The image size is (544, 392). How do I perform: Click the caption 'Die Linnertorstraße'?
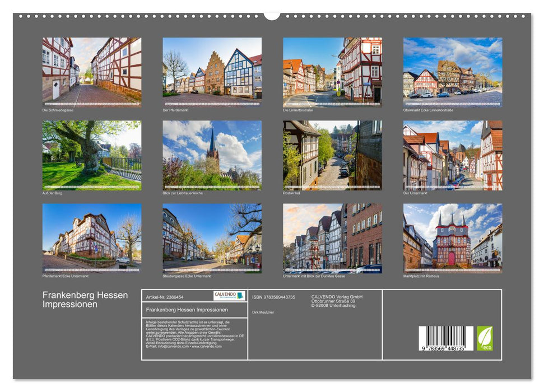[298, 110]
